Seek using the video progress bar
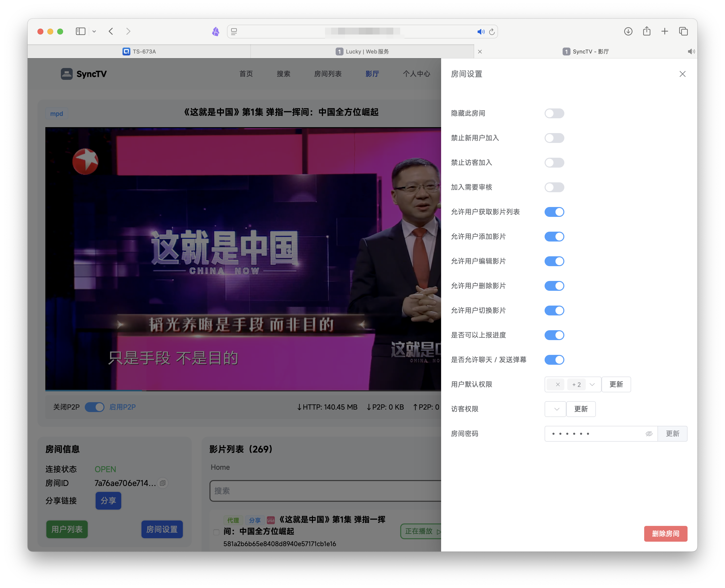Image resolution: width=725 pixels, height=588 pixels. coord(243,391)
